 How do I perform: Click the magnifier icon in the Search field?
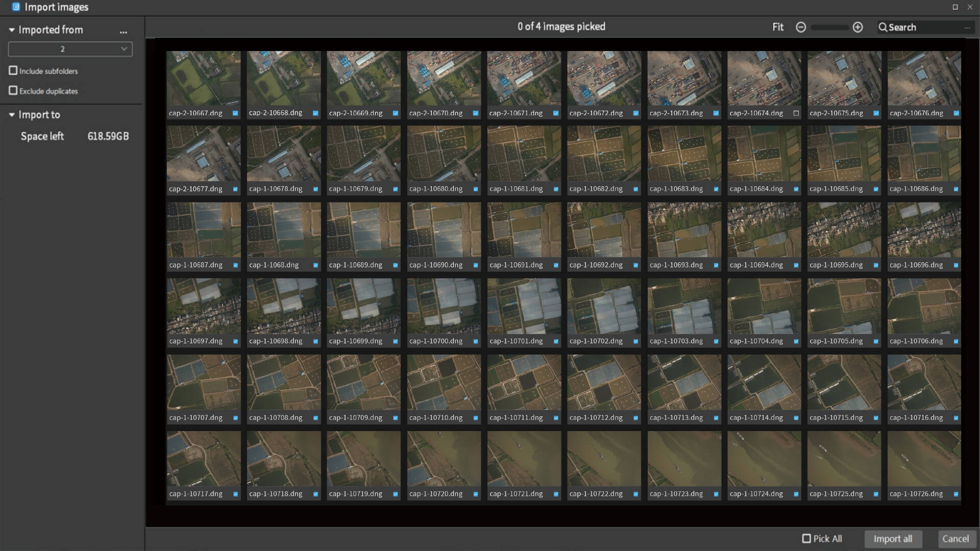883,27
